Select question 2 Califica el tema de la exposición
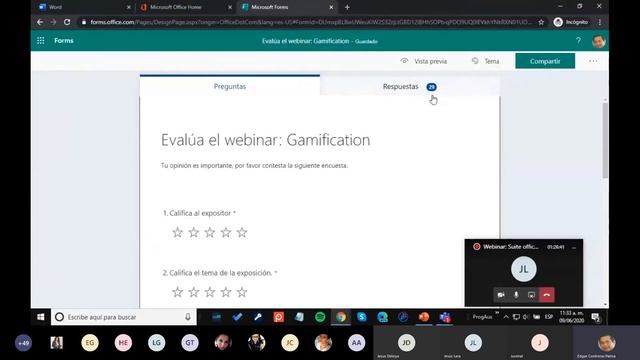This screenshot has height=360, width=640. click(x=220, y=273)
